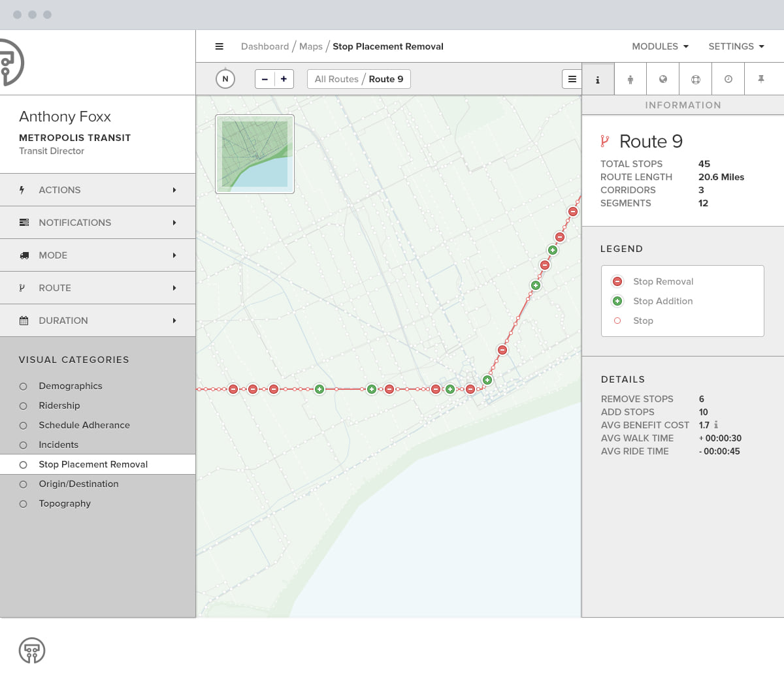Zoom in the map with plus button
Screen dimensions: 784x683
click(x=284, y=79)
